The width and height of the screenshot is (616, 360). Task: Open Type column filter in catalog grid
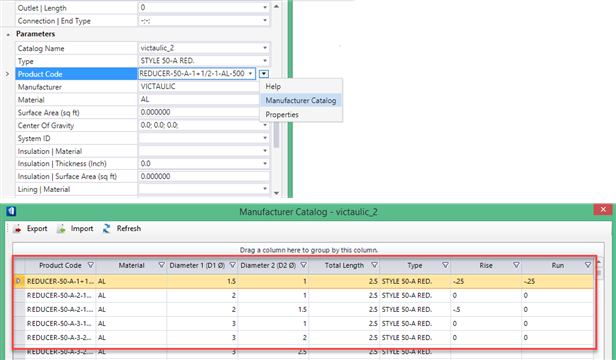click(446, 265)
